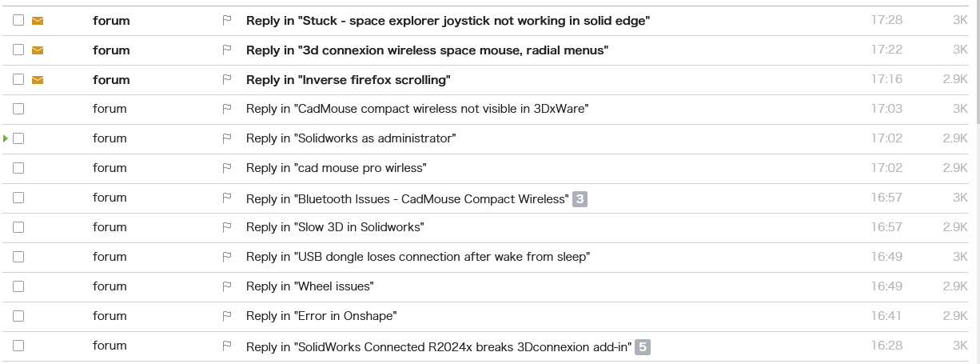
Task: Click envelope icon on "Inverse firefox scrolling" row
Action: coord(38,80)
